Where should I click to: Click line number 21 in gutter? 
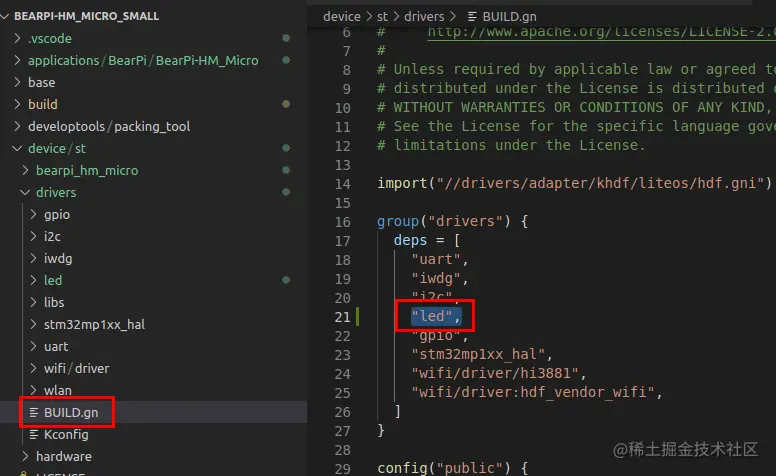coord(342,317)
